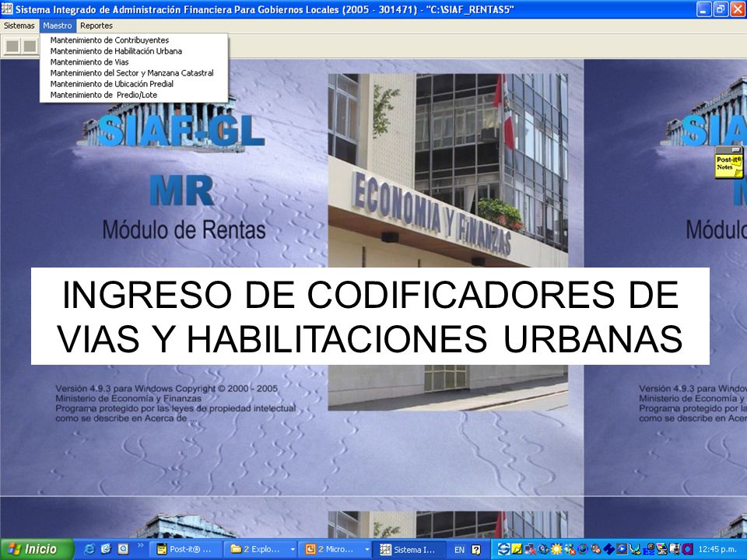
Task: Click the language bar help icon
Action: click(x=475, y=550)
